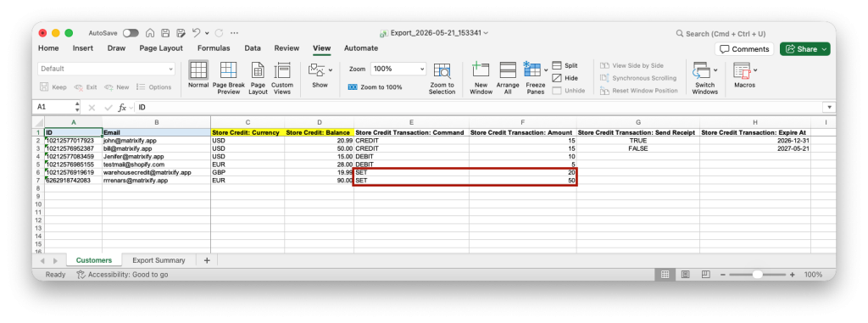Click the 2027-05-21 expiry cell
The width and height of the screenshot is (868, 323).
click(x=755, y=149)
